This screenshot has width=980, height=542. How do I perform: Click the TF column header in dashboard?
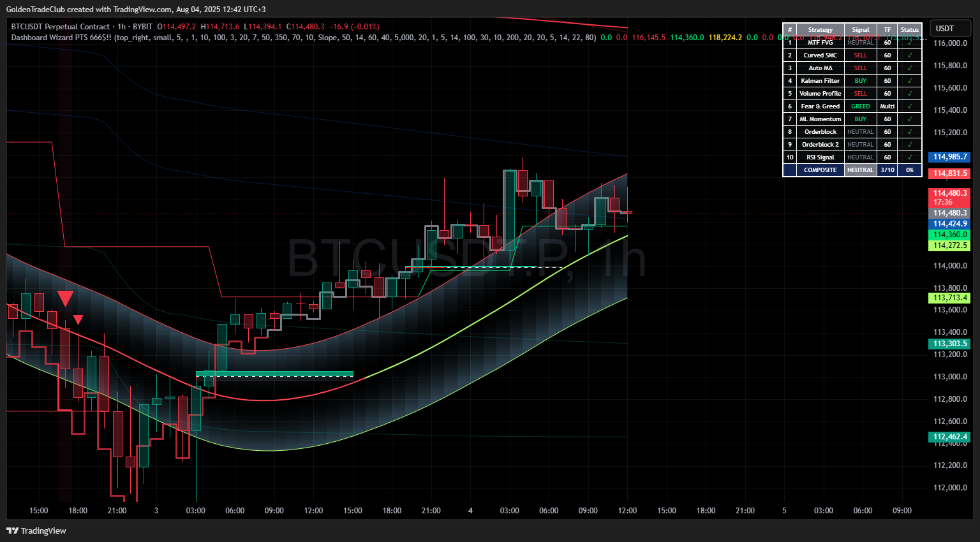pyautogui.click(x=887, y=30)
